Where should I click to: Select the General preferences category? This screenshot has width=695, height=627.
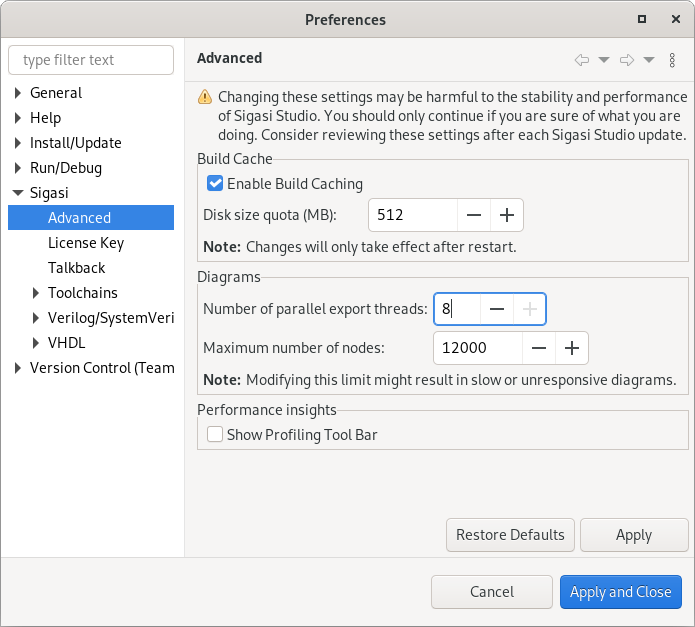[56, 93]
